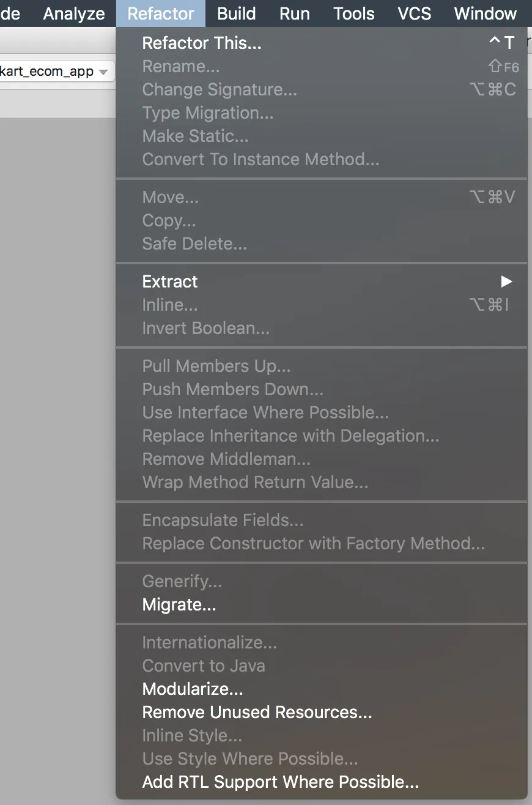Image resolution: width=532 pixels, height=805 pixels.
Task: Choose Add RTL Support Where Possible...
Action: (x=280, y=782)
